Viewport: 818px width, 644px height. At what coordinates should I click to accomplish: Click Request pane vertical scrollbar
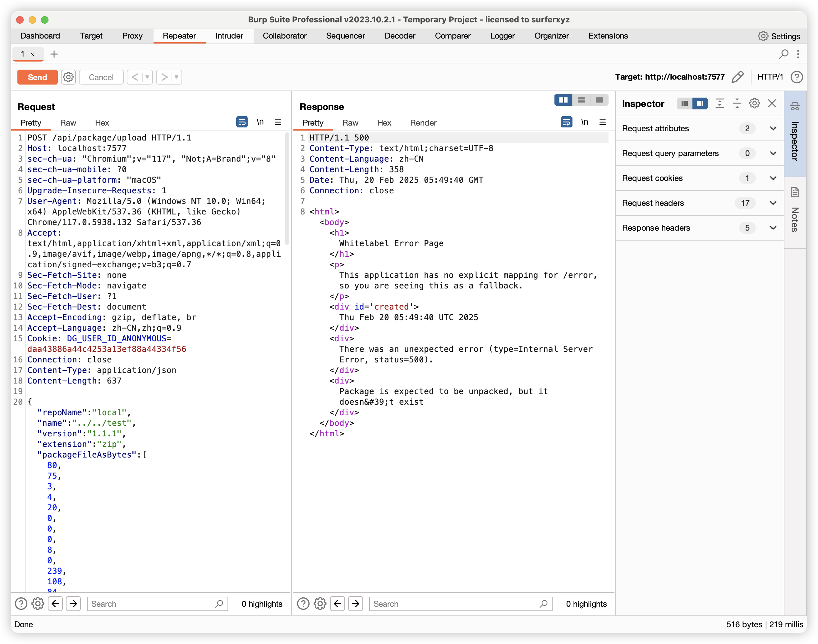[287, 189]
